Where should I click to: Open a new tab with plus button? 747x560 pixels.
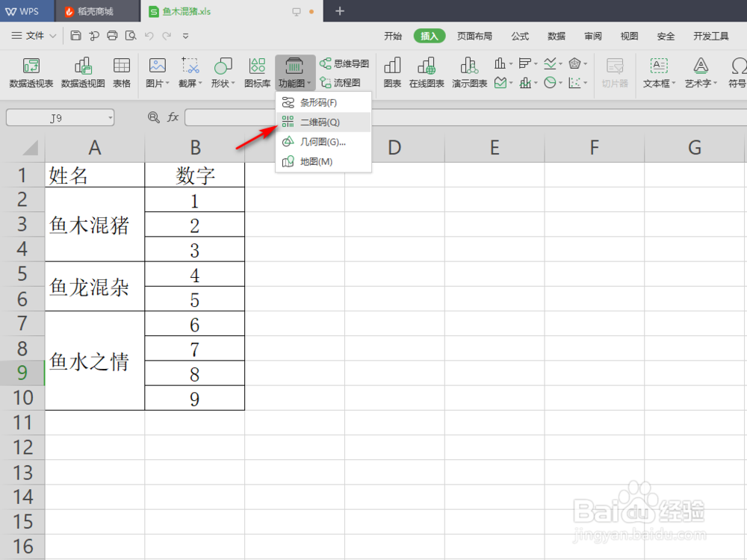pos(340,11)
